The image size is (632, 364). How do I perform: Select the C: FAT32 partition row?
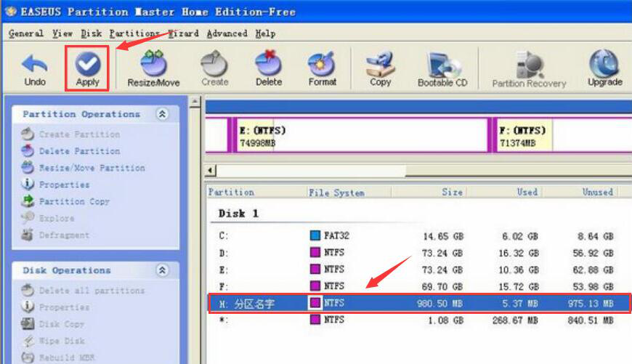click(419, 236)
